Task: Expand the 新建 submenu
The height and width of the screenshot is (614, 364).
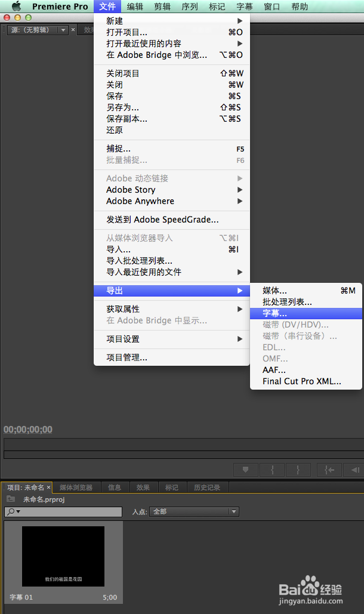Action: coord(172,21)
